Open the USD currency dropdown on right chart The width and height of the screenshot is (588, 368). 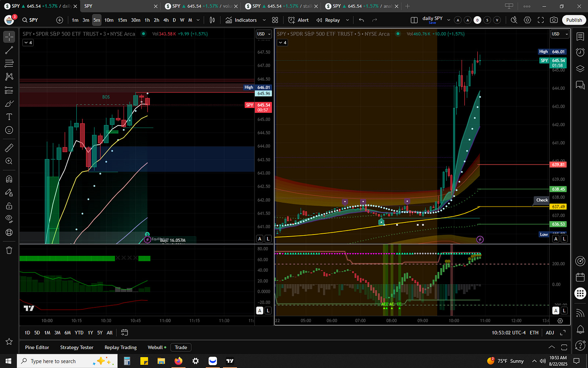[560, 34]
